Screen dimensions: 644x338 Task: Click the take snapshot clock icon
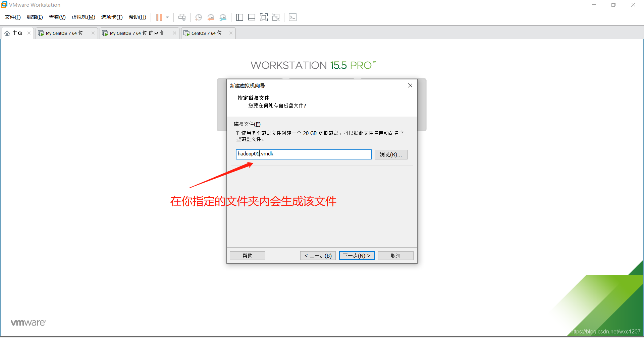pyautogui.click(x=199, y=17)
